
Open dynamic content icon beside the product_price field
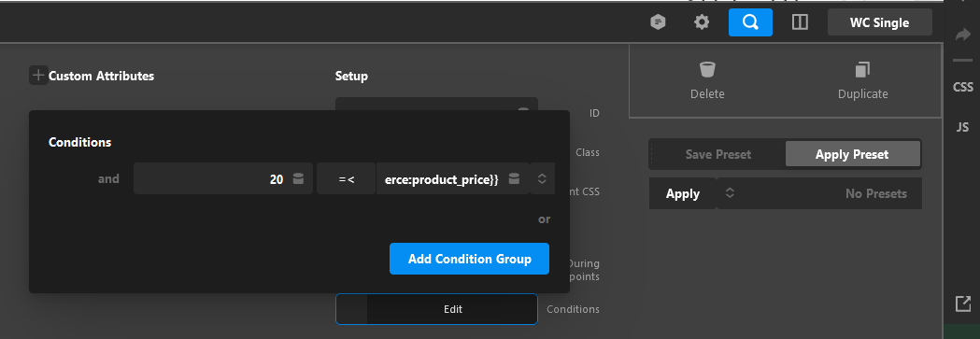click(514, 179)
